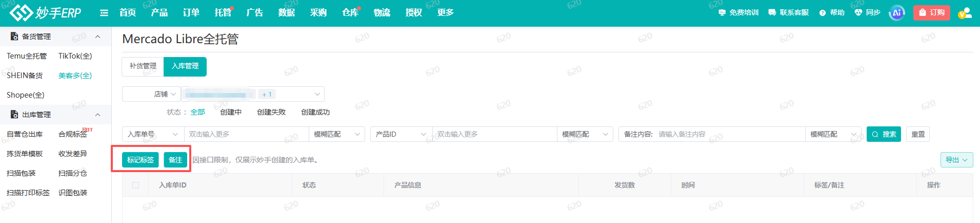Screen dimensions: 980x223
Task: Open 模糊匹配 dropdown for 入库单号
Action: [337, 134]
